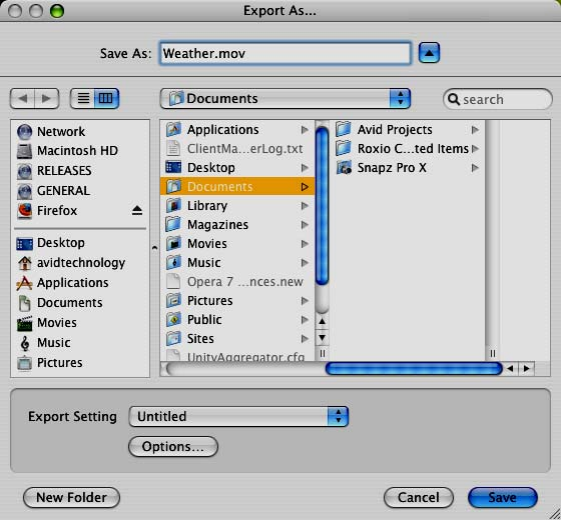Expand the Library folder arrow
Viewport: 561px width, 520px height.
point(304,206)
